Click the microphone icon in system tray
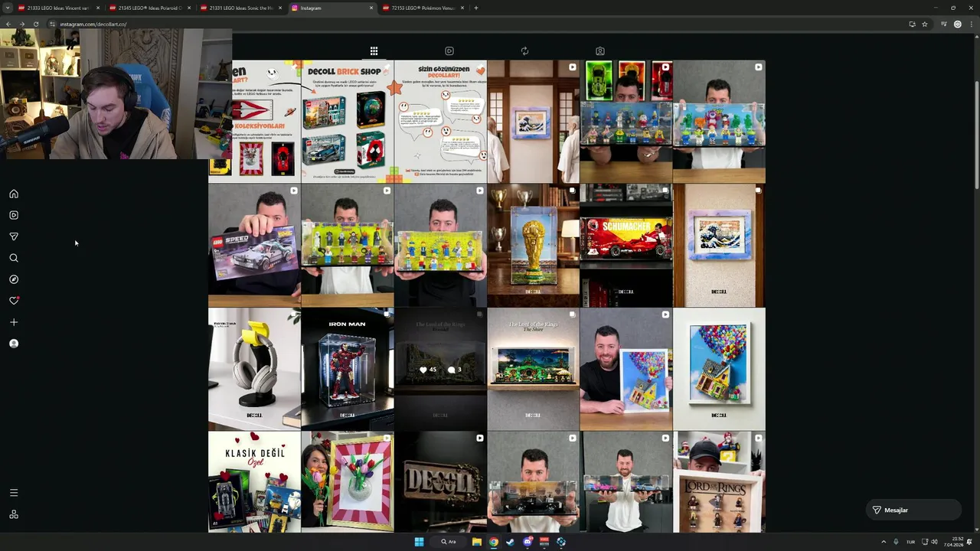The height and width of the screenshot is (551, 980). (896, 542)
